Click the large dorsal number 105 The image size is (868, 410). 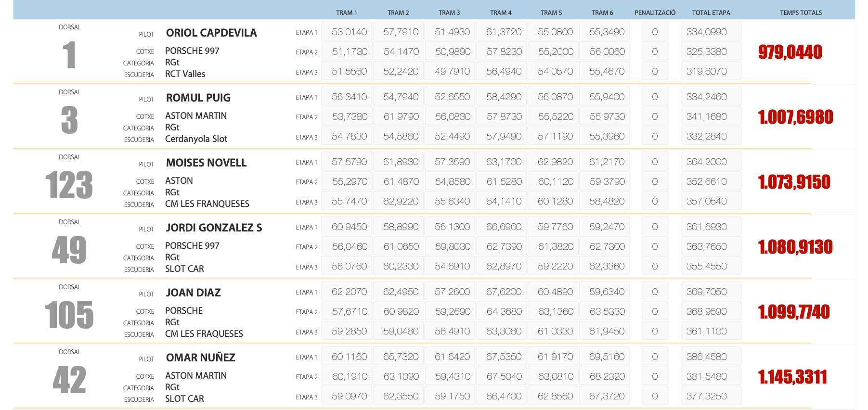(x=69, y=315)
